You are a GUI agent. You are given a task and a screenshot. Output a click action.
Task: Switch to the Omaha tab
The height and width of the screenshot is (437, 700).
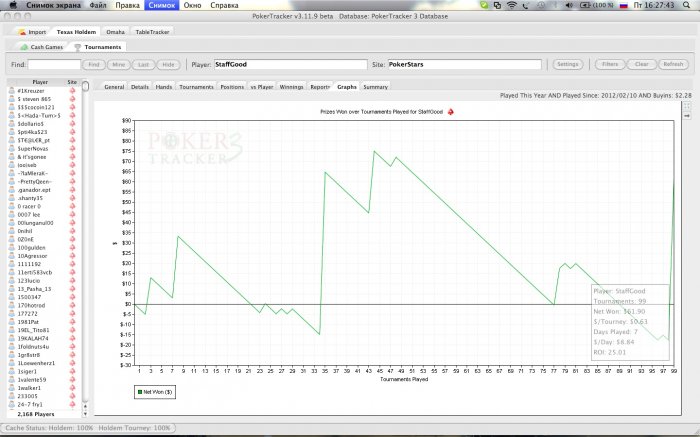(115, 32)
